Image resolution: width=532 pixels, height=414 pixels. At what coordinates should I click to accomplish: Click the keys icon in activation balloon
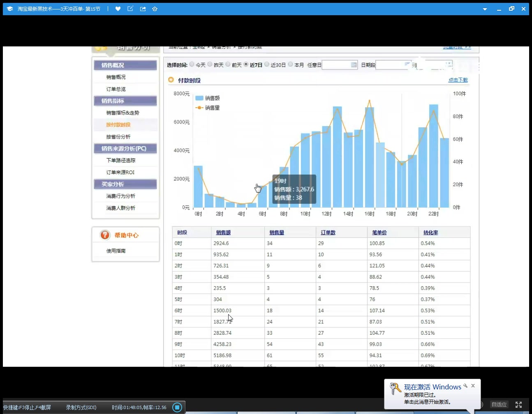click(x=395, y=388)
